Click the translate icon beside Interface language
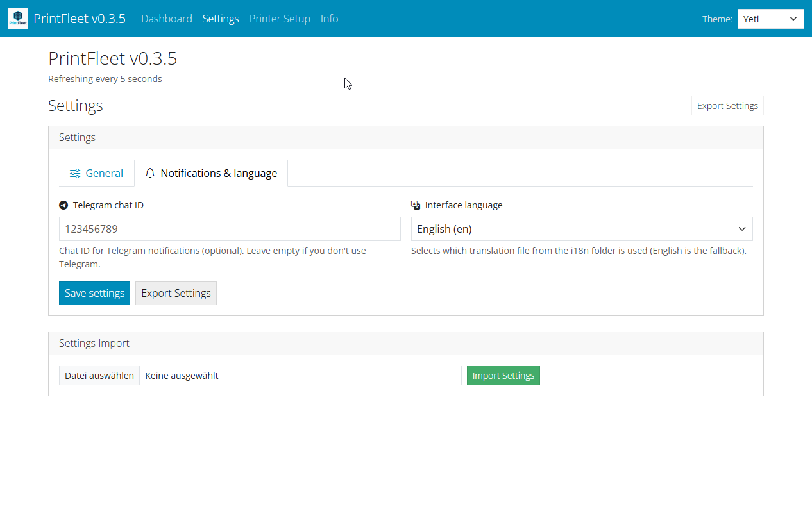The height and width of the screenshot is (513, 812). point(416,205)
